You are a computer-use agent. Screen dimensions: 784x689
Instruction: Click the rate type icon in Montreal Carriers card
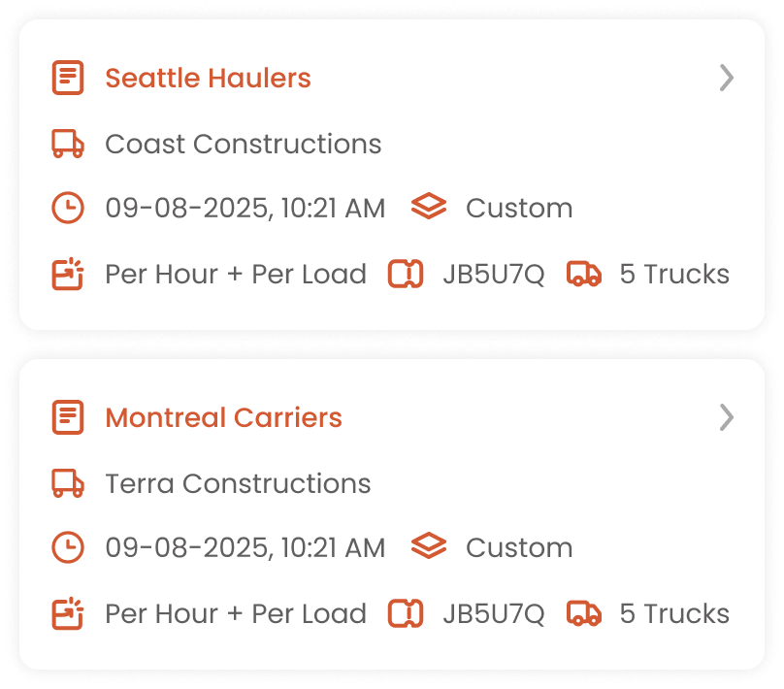pyautogui.click(x=67, y=613)
